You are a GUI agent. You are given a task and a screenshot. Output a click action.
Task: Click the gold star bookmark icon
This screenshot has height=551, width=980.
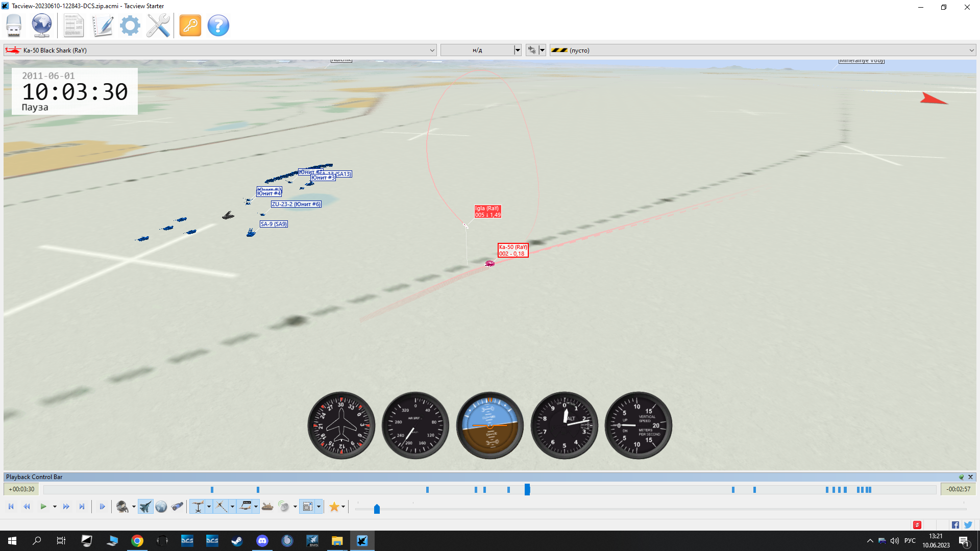coord(334,507)
